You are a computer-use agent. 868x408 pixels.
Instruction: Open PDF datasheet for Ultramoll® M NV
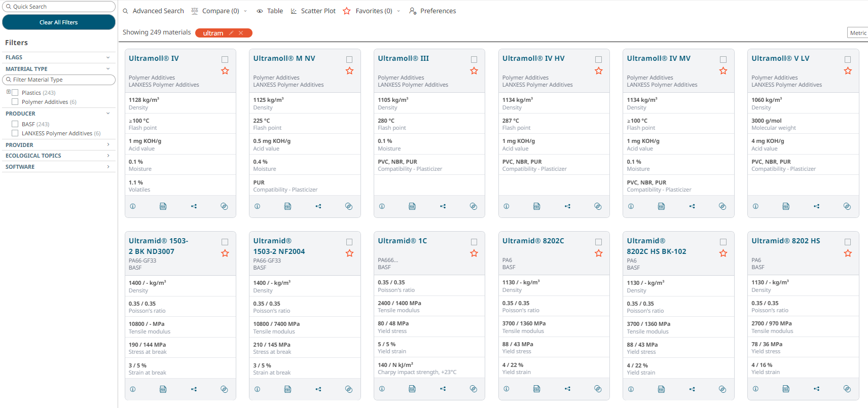coord(287,206)
